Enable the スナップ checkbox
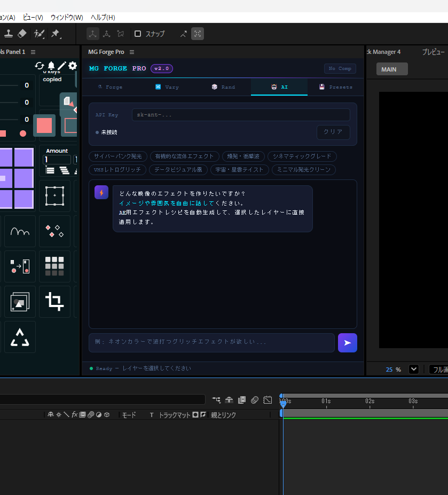Screen dimensions: 448x495 click(x=138, y=34)
